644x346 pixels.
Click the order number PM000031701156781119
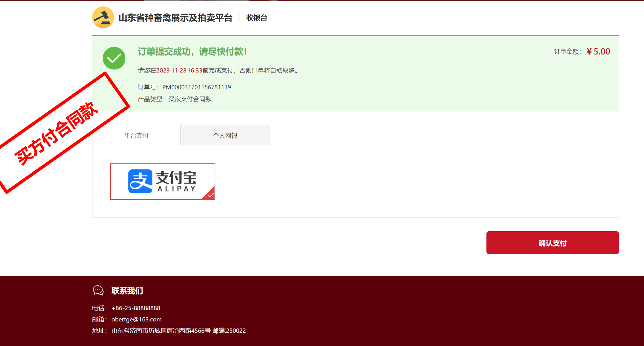pos(196,87)
